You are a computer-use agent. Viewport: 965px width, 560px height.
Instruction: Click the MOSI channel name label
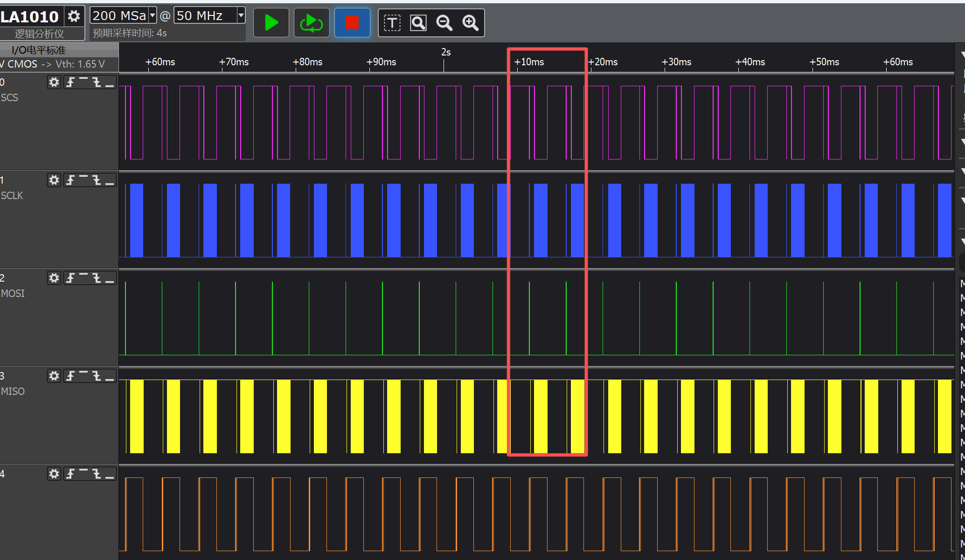13,294
